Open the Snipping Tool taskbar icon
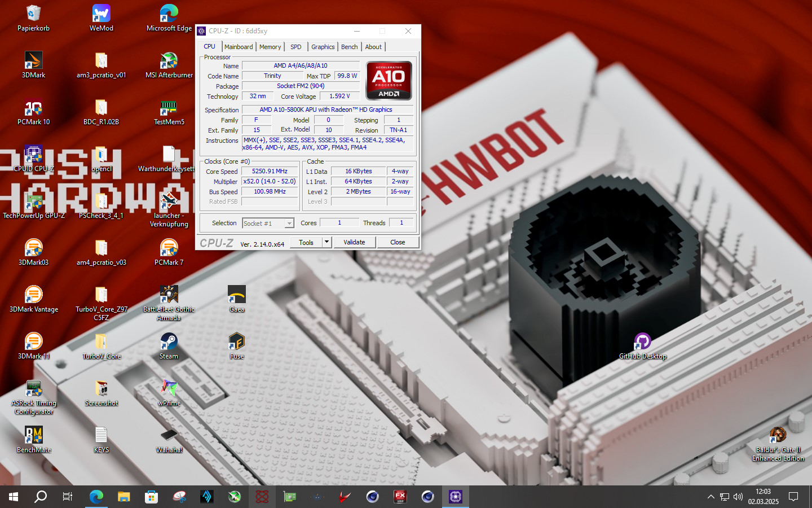The width and height of the screenshot is (812, 508). click(x=179, y=497)
